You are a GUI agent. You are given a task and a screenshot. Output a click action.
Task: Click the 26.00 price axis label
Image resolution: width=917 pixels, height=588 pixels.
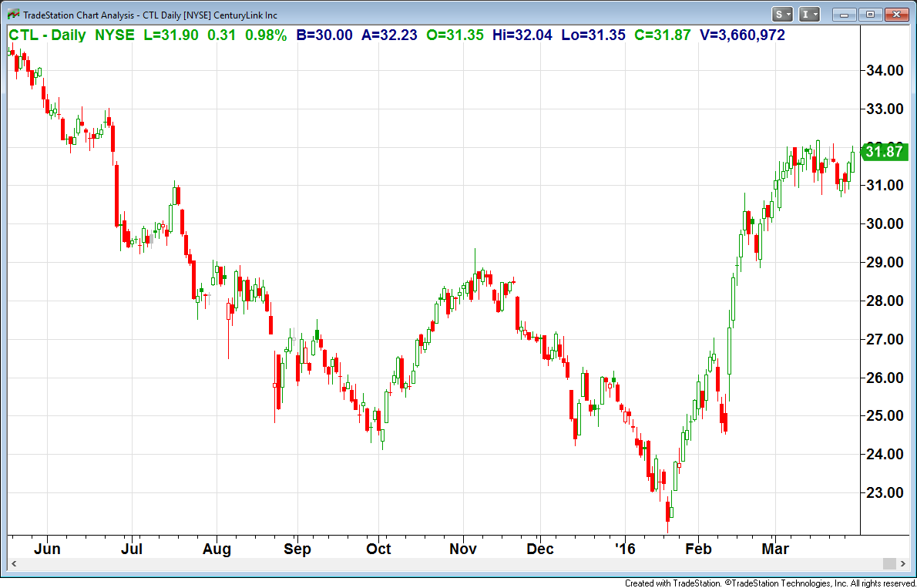point(883,378)
